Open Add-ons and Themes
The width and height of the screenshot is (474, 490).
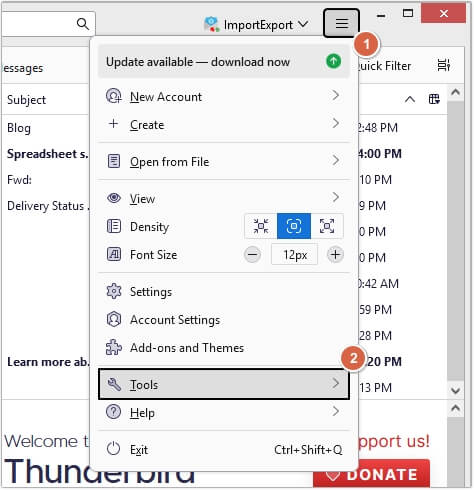click(224, 348)
